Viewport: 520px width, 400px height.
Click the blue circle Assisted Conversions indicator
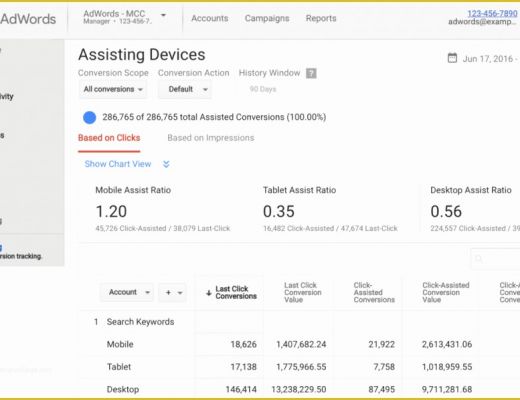89,117
